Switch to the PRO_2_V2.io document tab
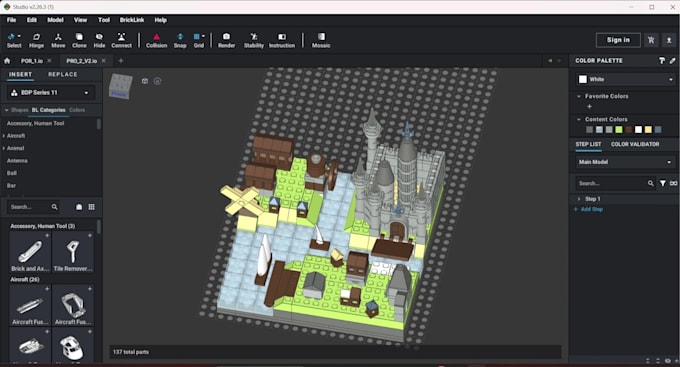This screenshot has width=680, height=367. coord(82,61)
